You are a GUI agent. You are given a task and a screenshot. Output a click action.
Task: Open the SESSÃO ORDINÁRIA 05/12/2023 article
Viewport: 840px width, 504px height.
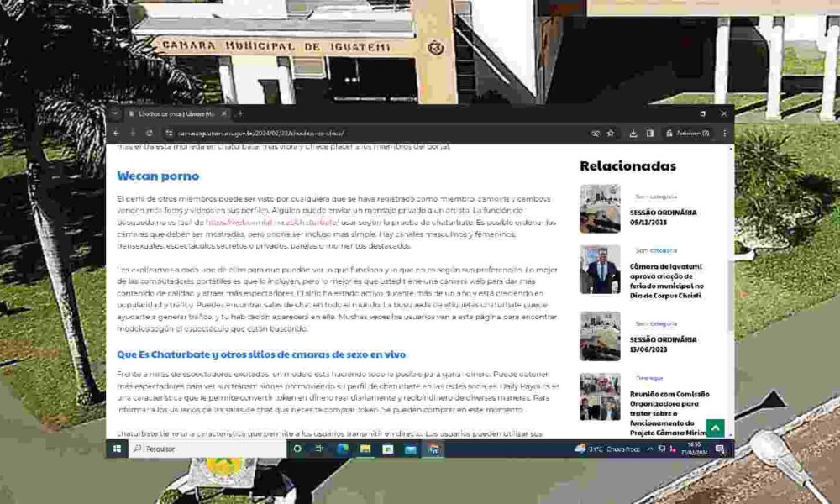(x=664, y=218)
